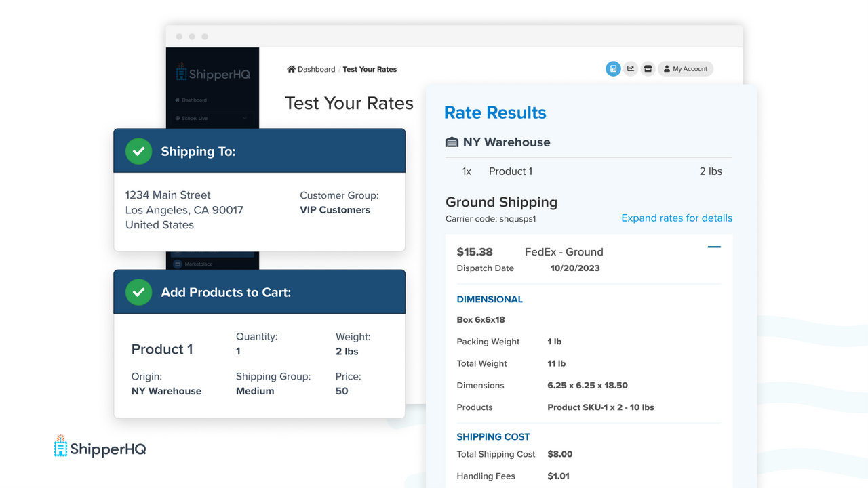Viewport: 868px width, 488px height.
Task: Click the warehouse icon beside NY Warehouse
Action: 452,142
